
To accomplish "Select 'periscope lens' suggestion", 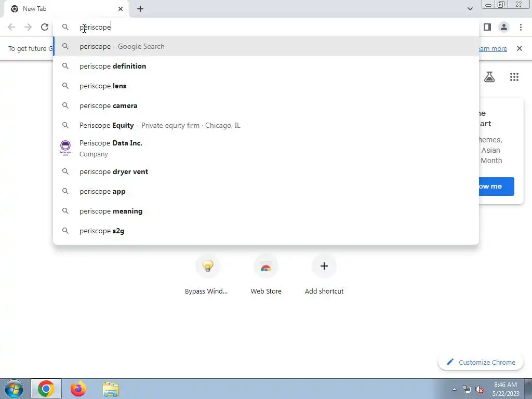I will point(266,86).
